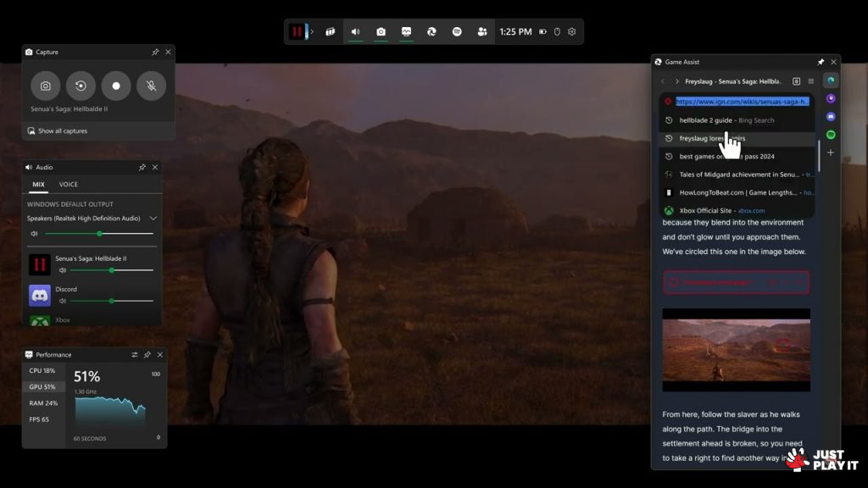The width and height of the screenshot is (868, 488).
Task: Select the GPU 51% performance metric
Action: 42,386
